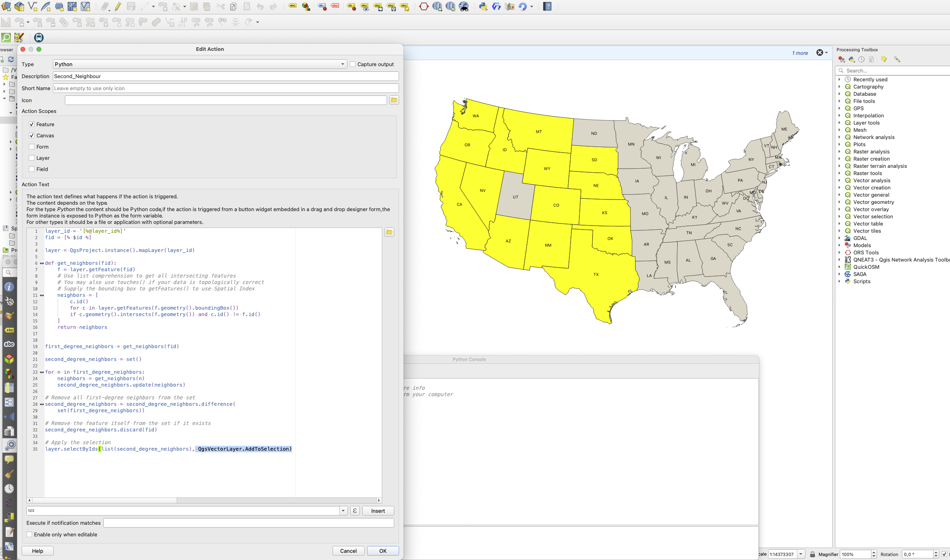Open the Display speech bubble tab
This screenshot has height=560, width=950.
9,459
